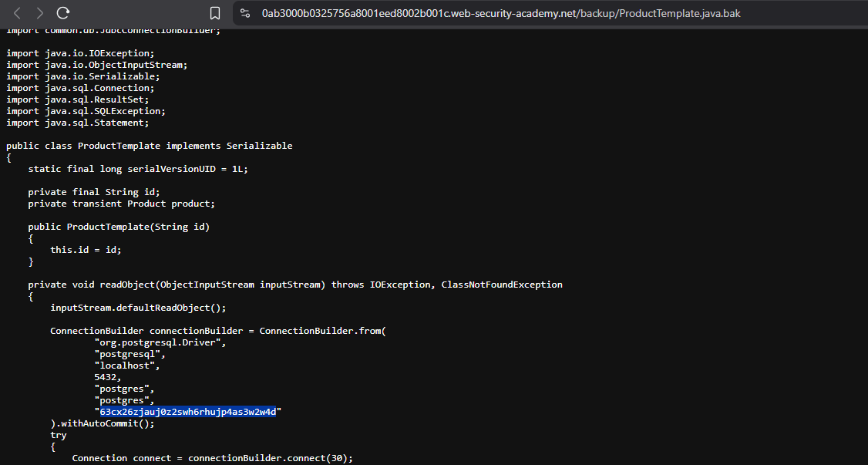Click the readObject method signature line

[x=295, y=285]
